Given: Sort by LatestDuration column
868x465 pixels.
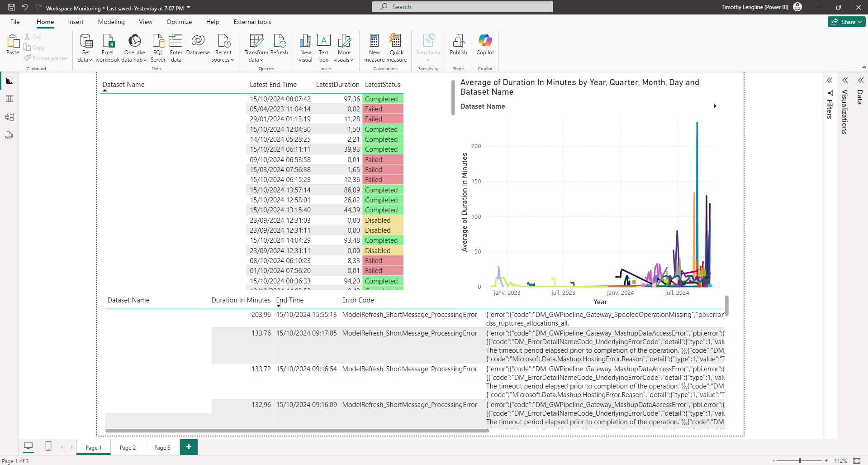Looking at the screenshot, I should 337,85.
